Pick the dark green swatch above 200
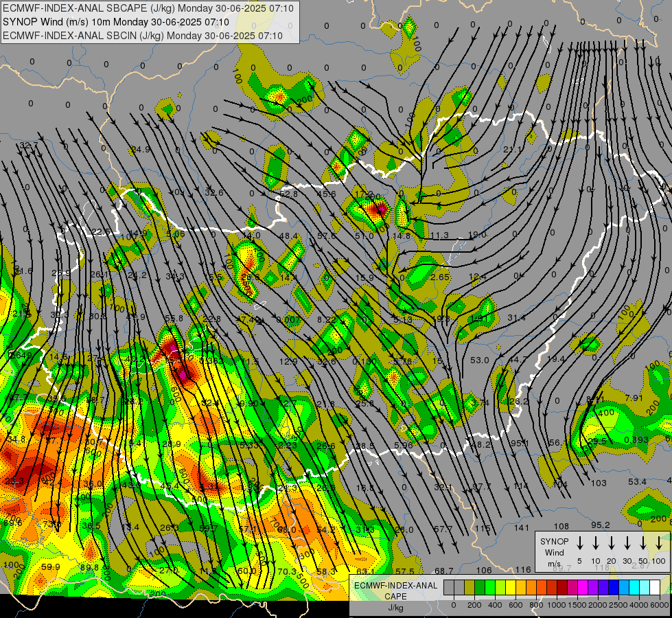The image size is (672, 618). [480, 588]
